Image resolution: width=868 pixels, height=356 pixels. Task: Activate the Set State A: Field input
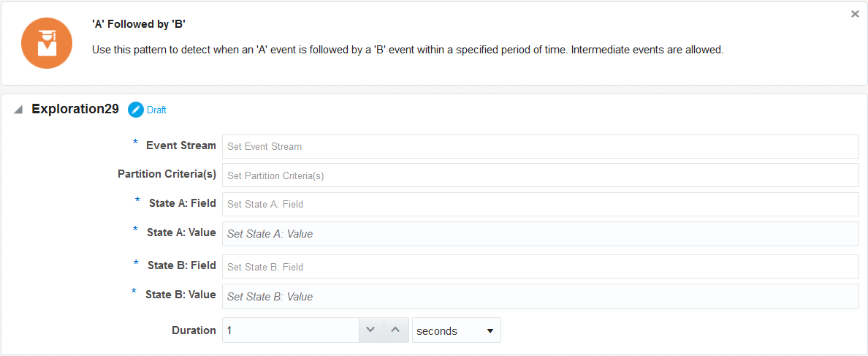click(x=540, y=204)
